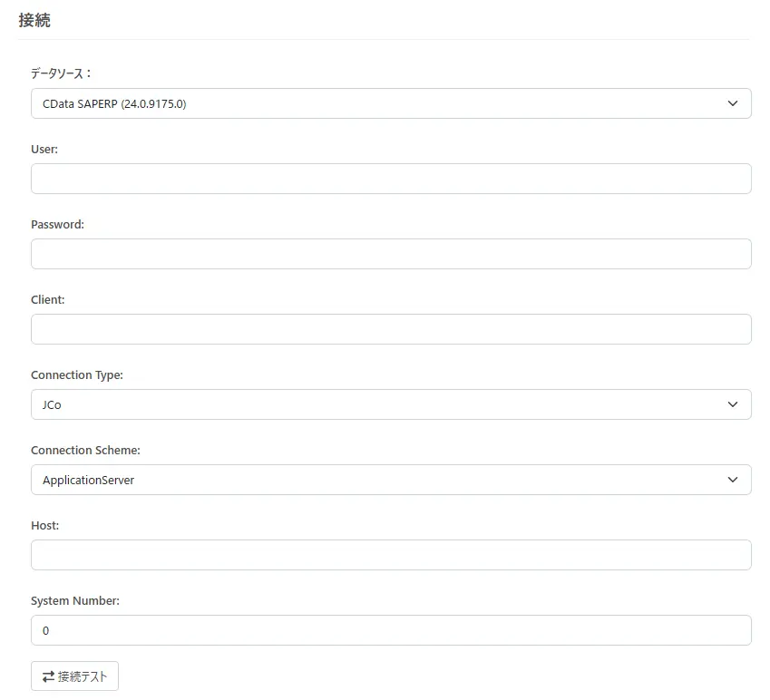Click inside the User input field
Image resolution: width=770 pixels, height=700 pixels.
tap(390, 179)
